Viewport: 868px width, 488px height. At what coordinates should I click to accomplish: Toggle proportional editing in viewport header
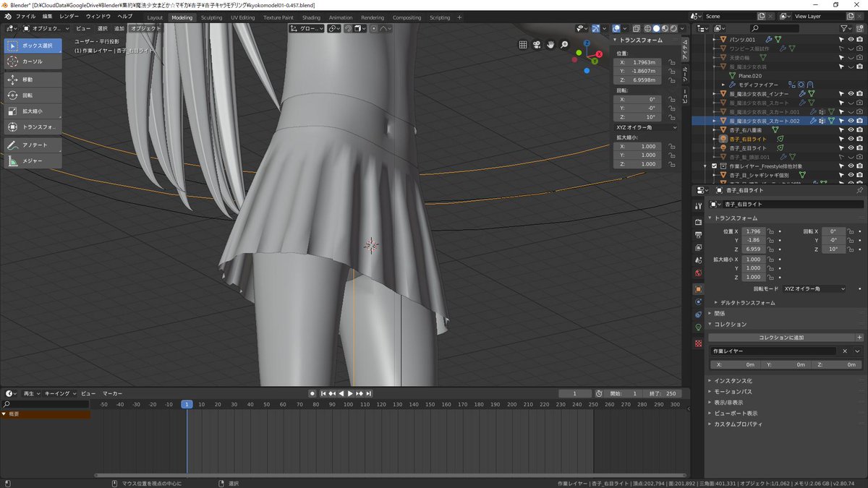point(373,28)
